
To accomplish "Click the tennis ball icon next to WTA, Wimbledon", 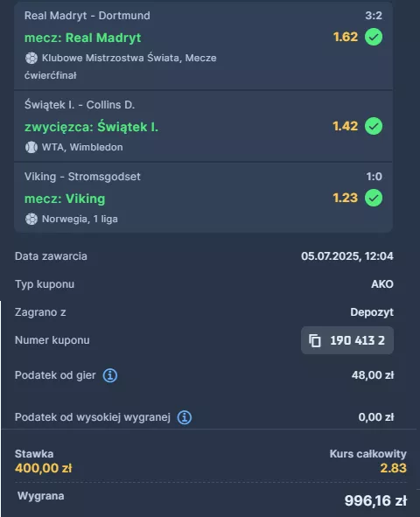I will click(31, 147).
